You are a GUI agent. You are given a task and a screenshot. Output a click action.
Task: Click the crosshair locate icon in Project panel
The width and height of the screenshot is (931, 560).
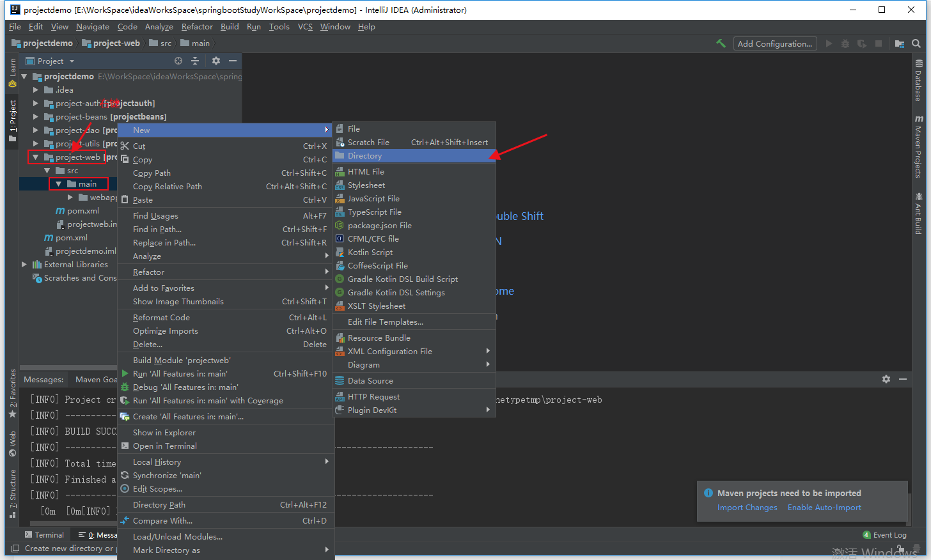pyautogui.click(x=178, y=61)
